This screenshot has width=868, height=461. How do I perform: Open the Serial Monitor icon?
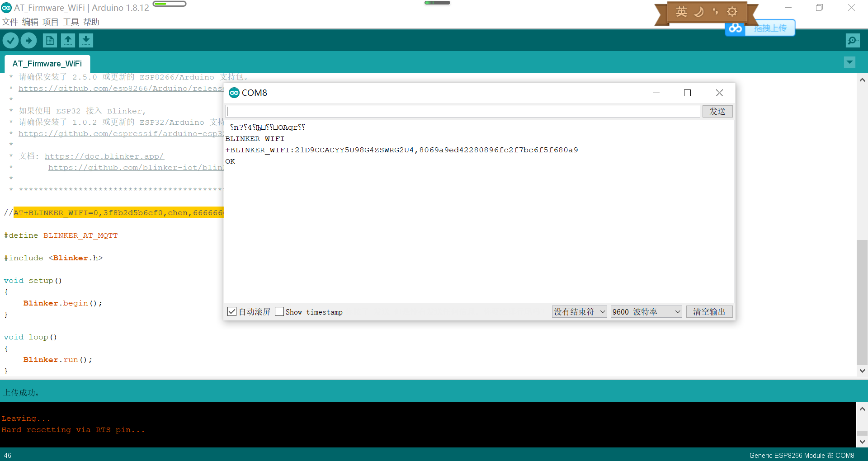pyautogui.click(x=852, y=40)
